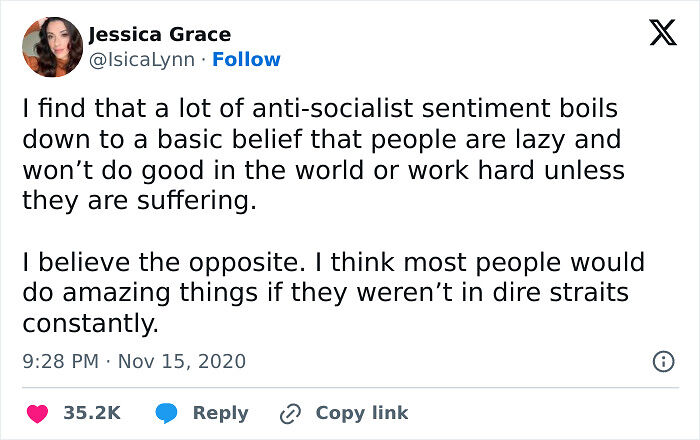Click the Nov 15, 2020 date
The image size is (700, 440).
[x=182, y=361]
